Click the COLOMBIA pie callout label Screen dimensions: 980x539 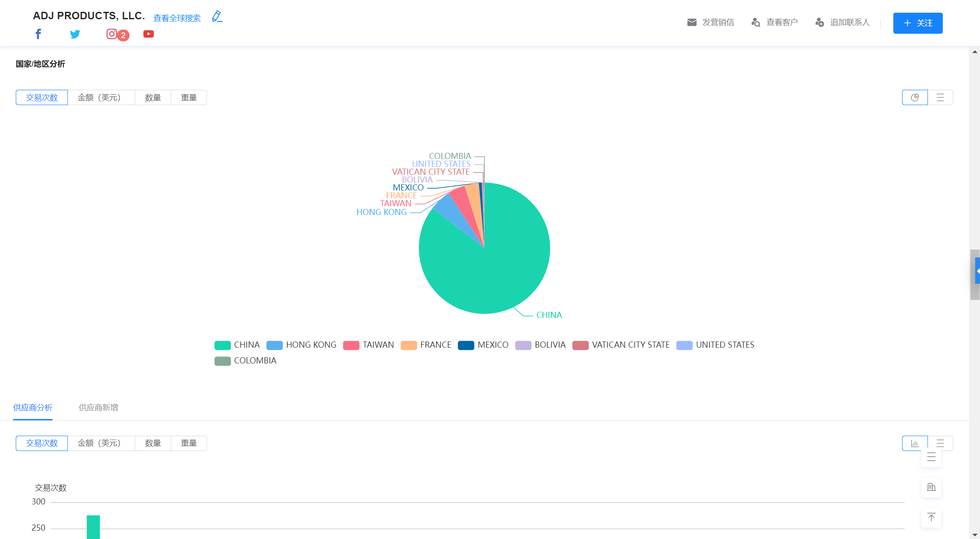[x=450, y=156]
